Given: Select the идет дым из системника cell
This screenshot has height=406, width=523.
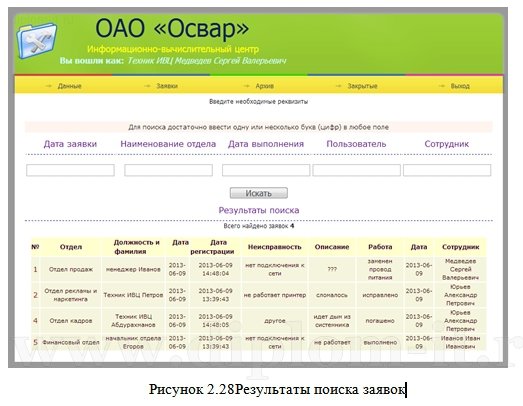Looking at the screenshot, I should 332,321.
